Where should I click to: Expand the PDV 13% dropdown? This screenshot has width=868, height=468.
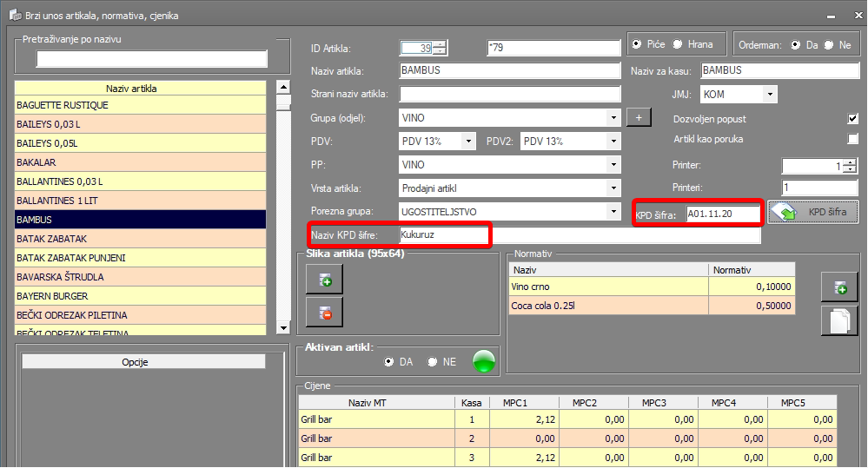(x=469, y=141)
